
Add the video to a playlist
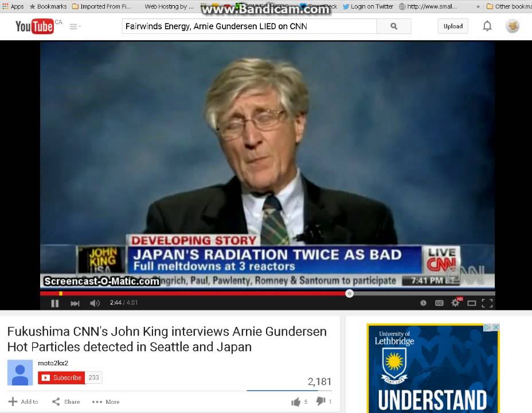click(24, 402)
